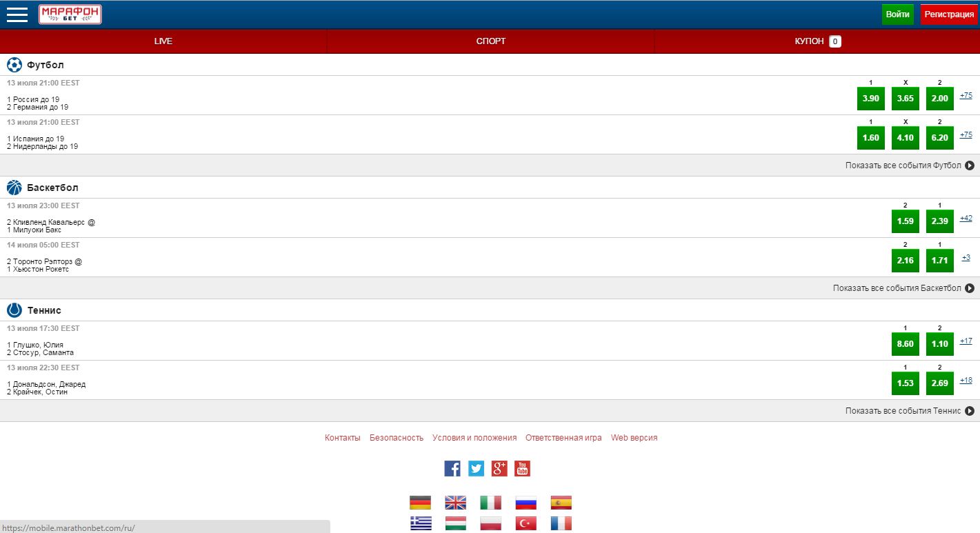Toggle 3.90 odds on Russia U19 win

point(870,99)
